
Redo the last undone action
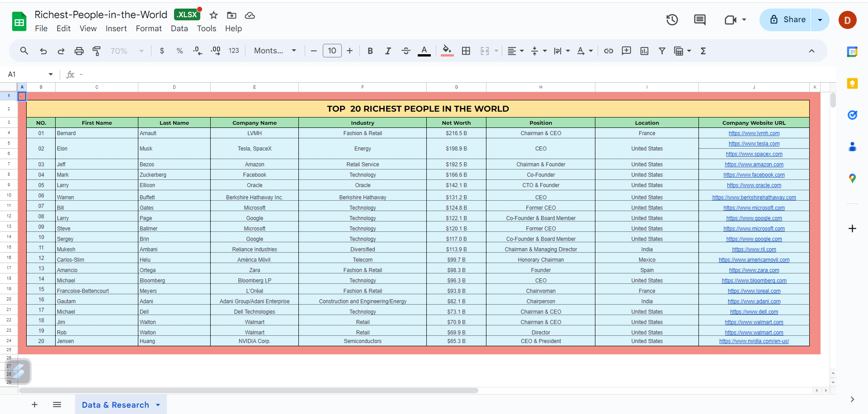[x=61, y=51]
